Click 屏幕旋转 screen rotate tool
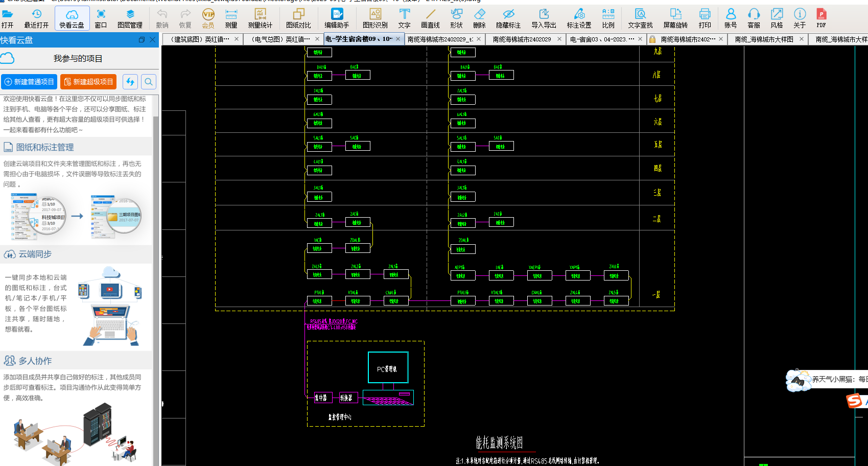 (x=676, y=18)
